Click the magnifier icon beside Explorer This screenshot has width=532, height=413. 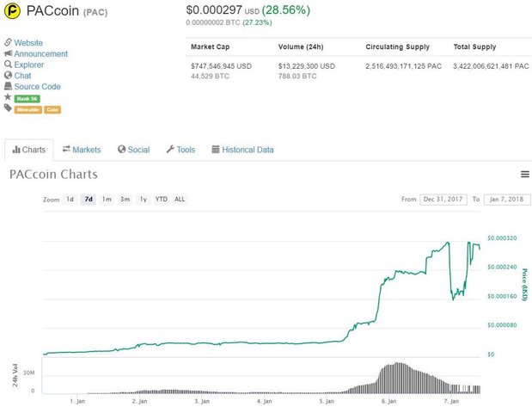pyautogui.click(x=8, y=65)
